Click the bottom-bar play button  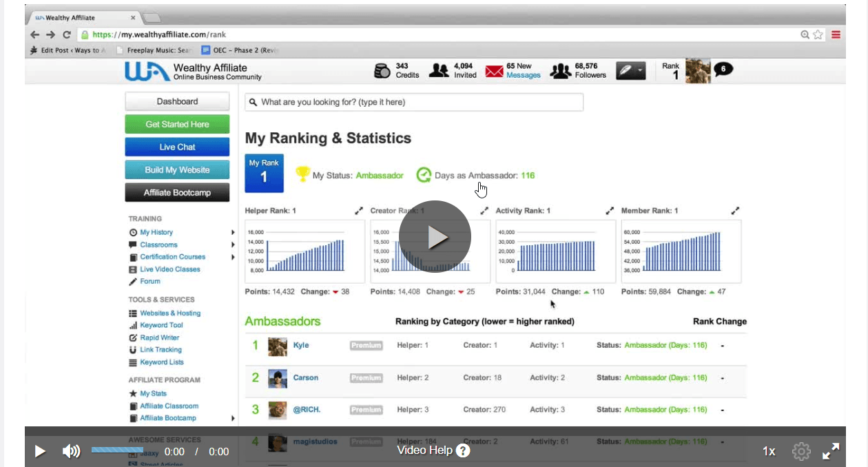point(40,451)
